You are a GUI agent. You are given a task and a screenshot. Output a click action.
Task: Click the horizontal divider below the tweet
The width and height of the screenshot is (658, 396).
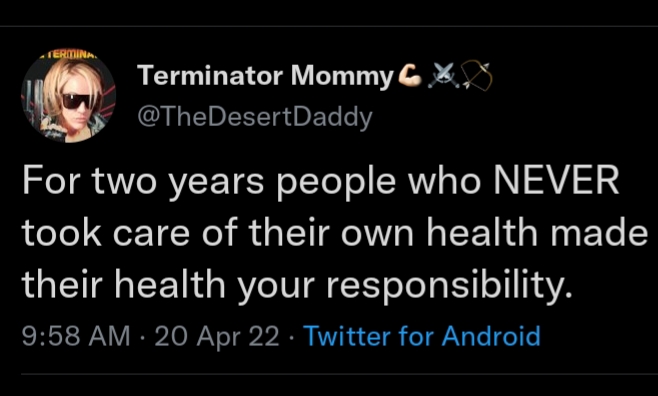(x=329, y=374)
